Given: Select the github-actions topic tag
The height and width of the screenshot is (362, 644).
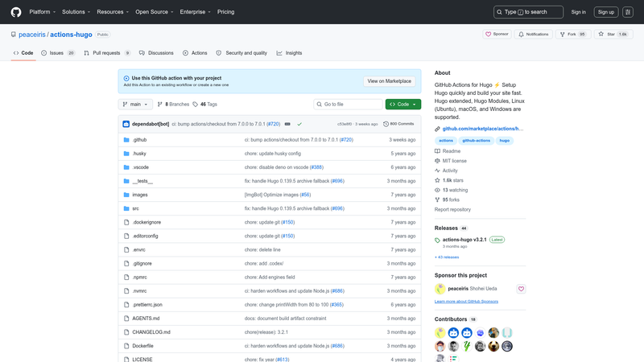Looking at the screenshot, I should [476, 140].
